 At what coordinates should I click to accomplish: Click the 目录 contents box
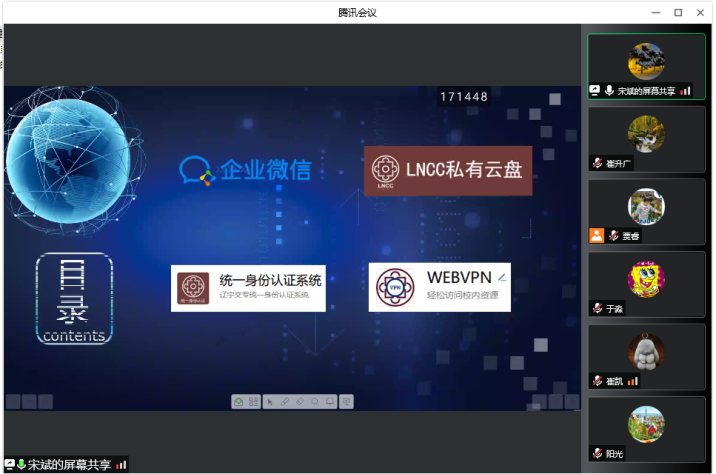pos(74,298)
